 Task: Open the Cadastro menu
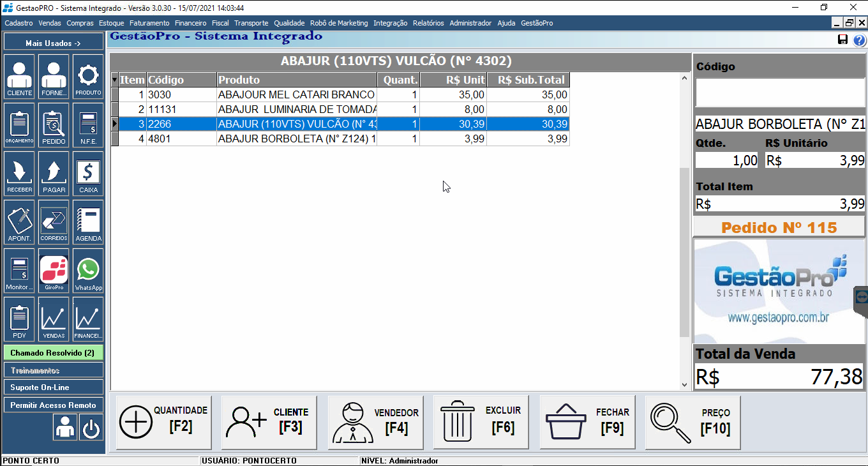pyautogui.click(x=19, y=23)
